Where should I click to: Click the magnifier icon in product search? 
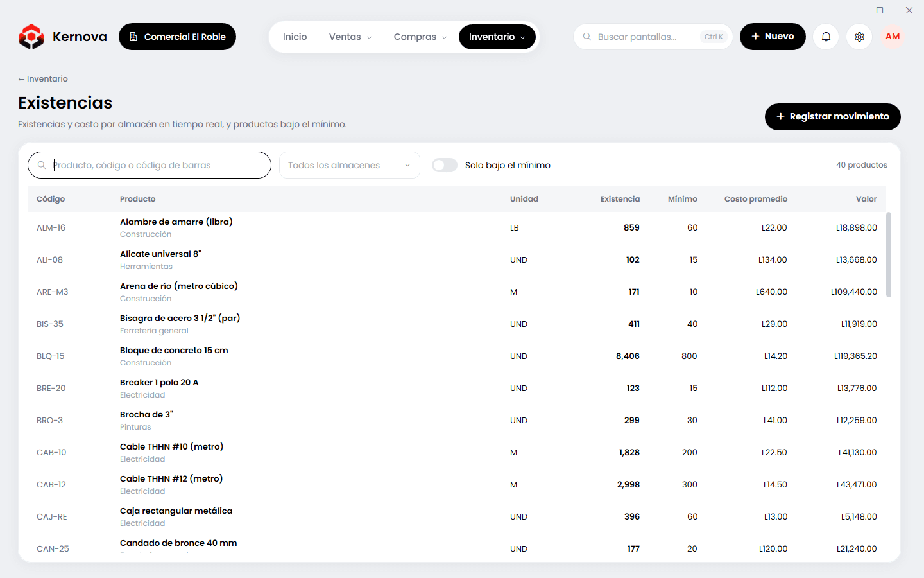[42, 165]
